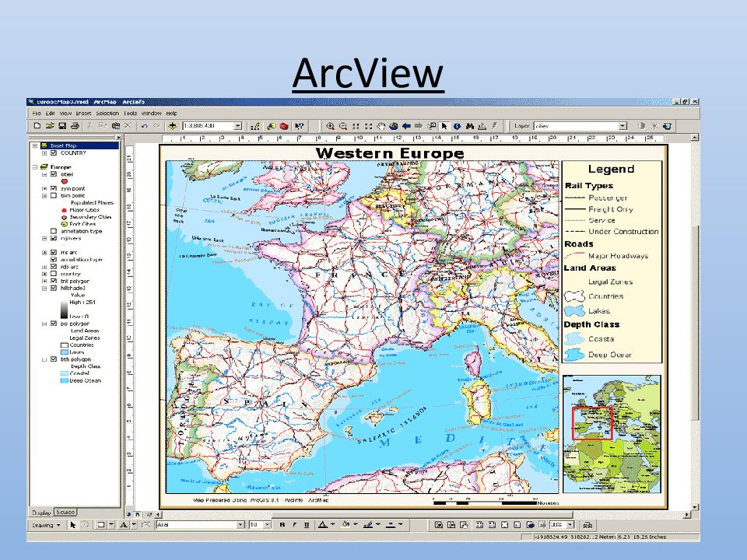Click the line color swatch button
The image size is (747, 560).
coord(368,525)
